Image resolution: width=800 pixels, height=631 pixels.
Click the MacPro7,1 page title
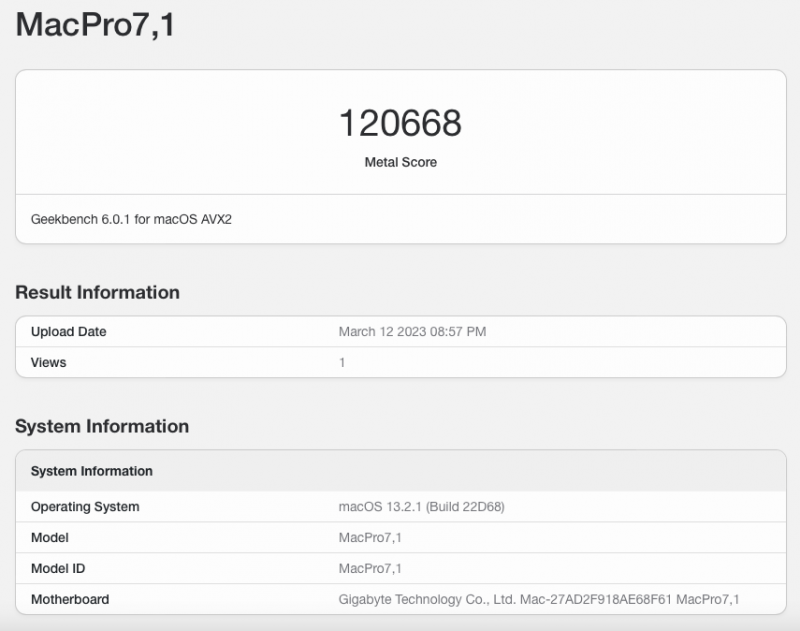(95, 26)
